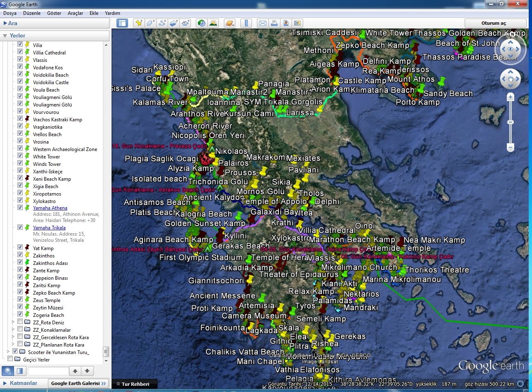Toggle the sunlight across landscape icon
This screenshot has height=392, width=532.
pyautogui.click(x=213, y=23)
